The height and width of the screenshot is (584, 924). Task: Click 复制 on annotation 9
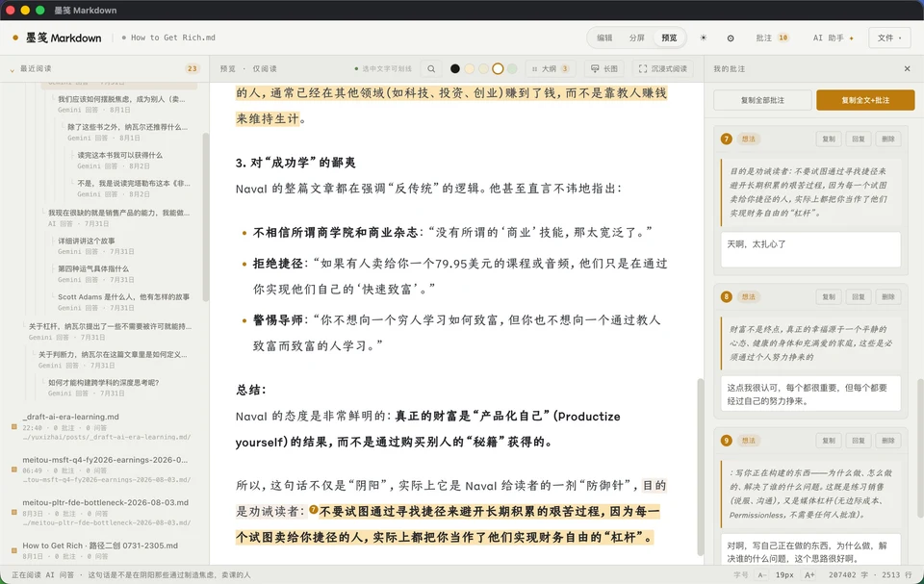tap(829, 441)
